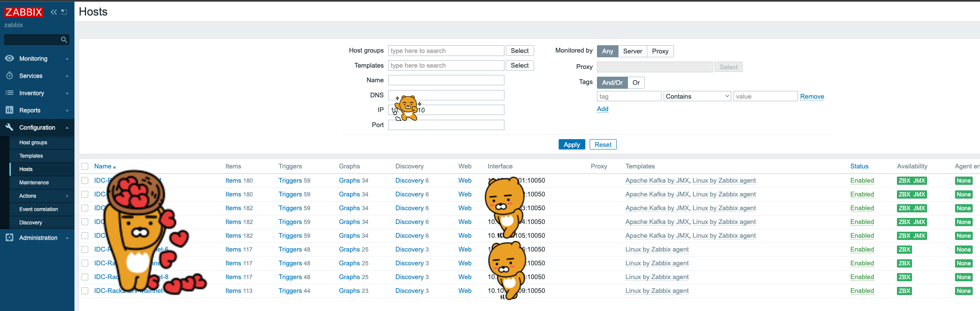Open Apache Kafka by JMX in first row
980x311 pixels.
657,180
